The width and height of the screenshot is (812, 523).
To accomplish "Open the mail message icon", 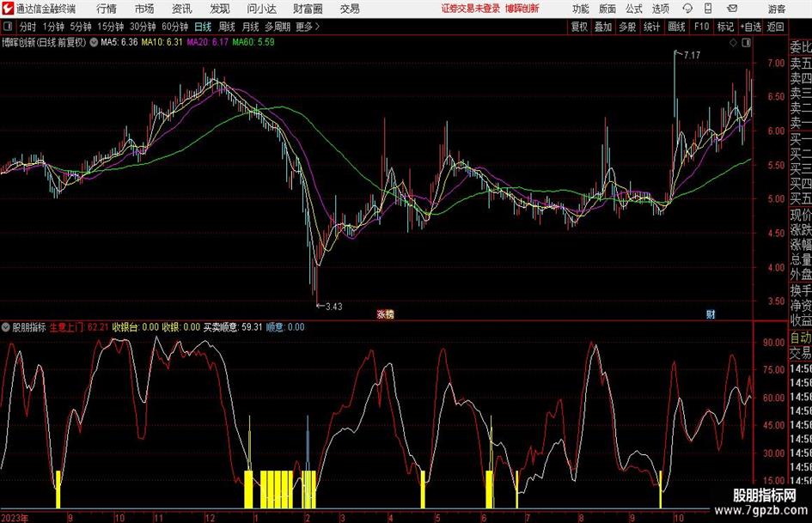I will [732, 9].
